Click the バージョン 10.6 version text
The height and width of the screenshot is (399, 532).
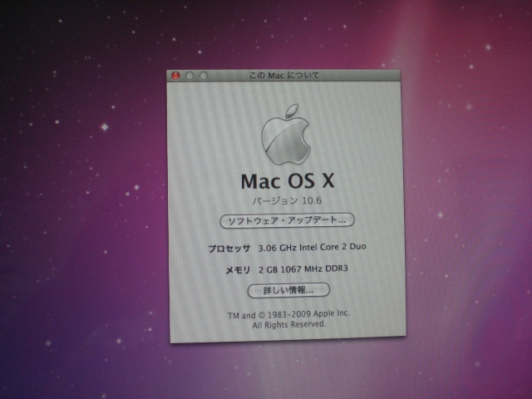(x=287, y=201)
